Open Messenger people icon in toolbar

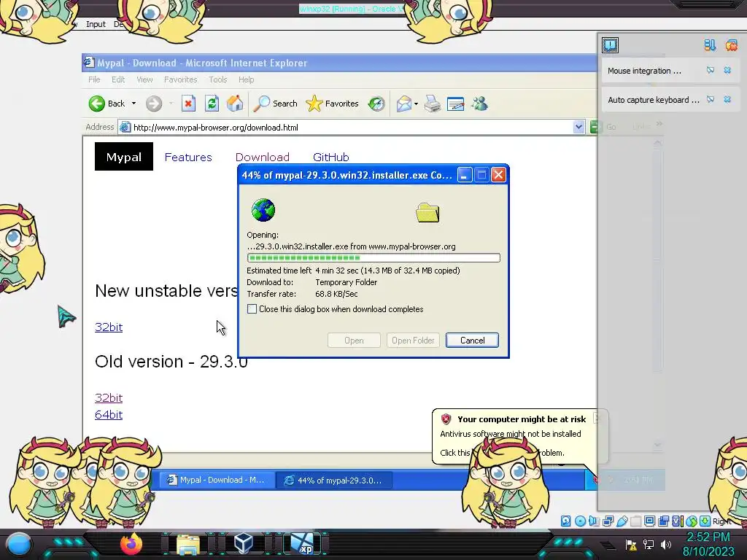480,104
